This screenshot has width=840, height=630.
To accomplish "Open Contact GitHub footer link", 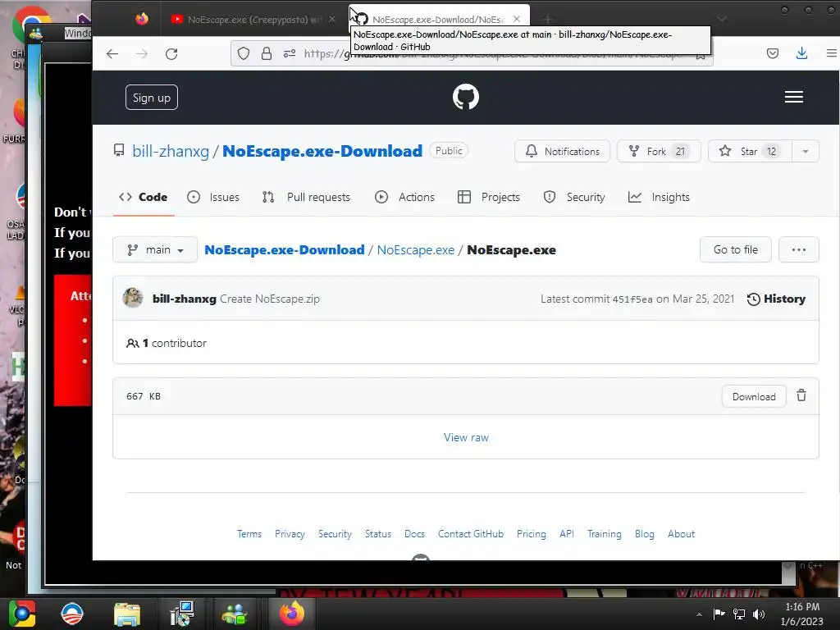I will coord(471,533).
